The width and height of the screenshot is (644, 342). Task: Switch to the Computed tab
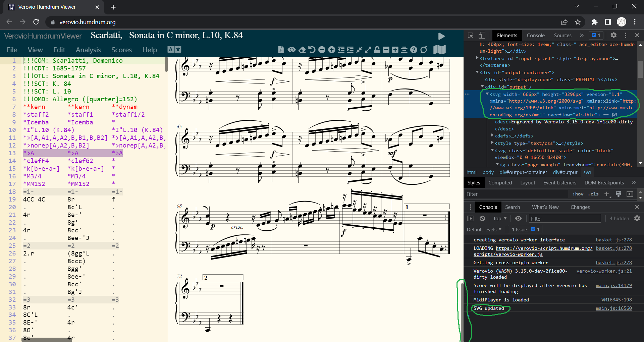(500, 183)
